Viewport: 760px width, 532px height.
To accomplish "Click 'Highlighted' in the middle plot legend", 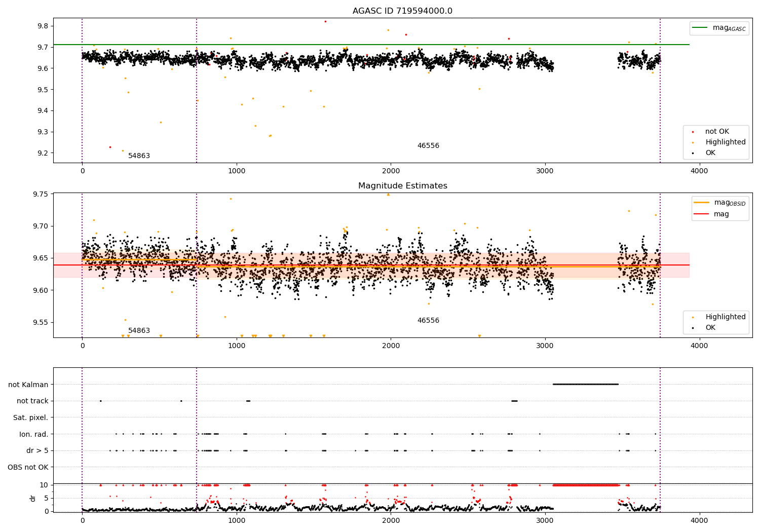I will 725,317.
